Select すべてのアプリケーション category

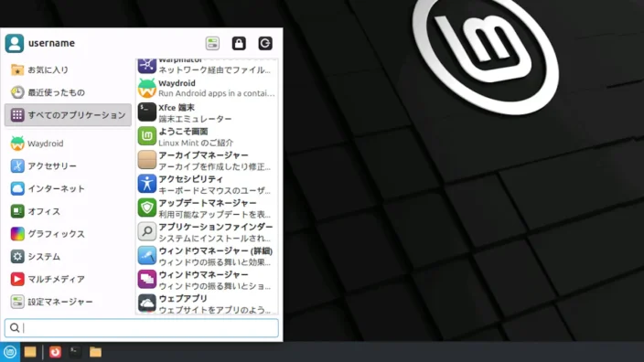68,115
